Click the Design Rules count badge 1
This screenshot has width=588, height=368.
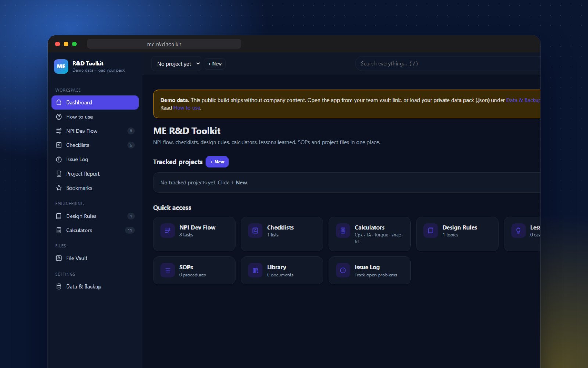pos(130,216)
